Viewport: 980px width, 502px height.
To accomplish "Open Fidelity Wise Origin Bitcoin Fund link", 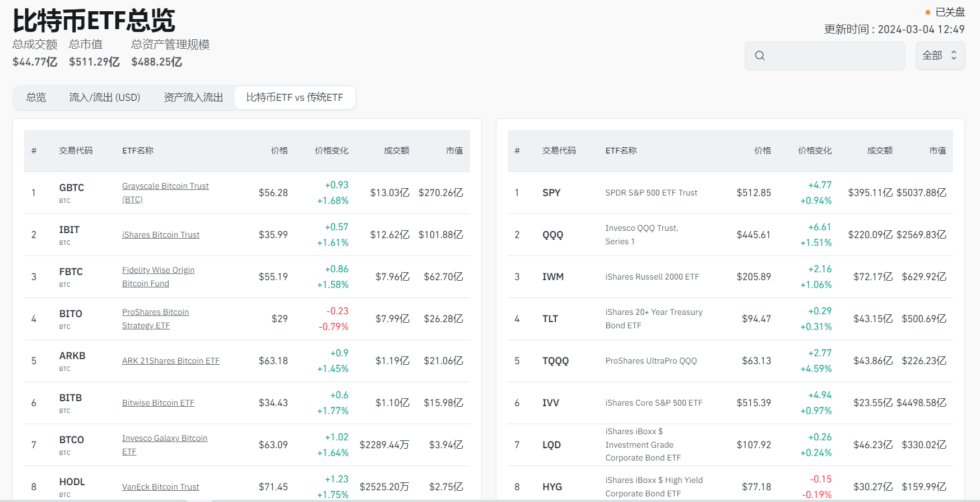I will coord(159,277).
